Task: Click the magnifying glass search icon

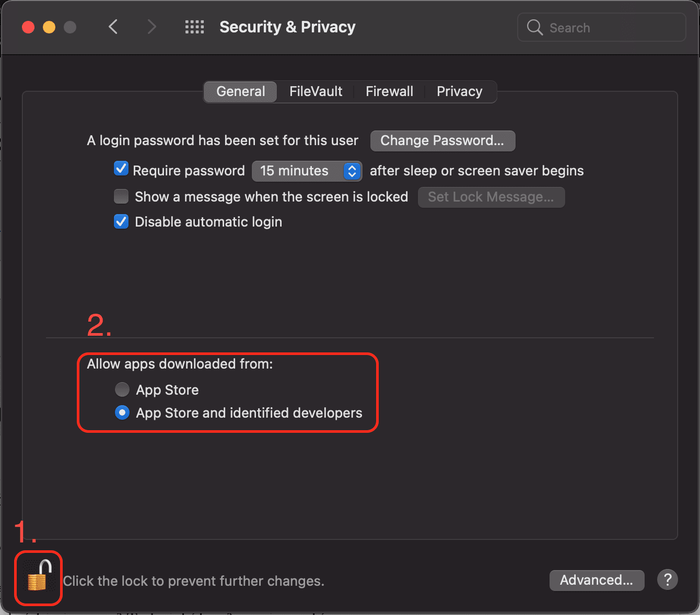Action: coord(534,27)
